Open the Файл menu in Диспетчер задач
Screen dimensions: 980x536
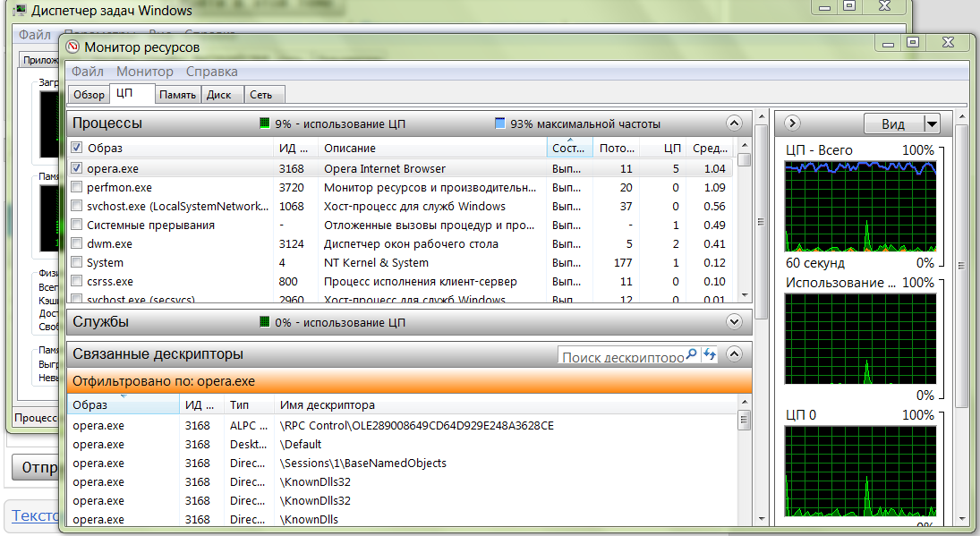tap(35, 34)
